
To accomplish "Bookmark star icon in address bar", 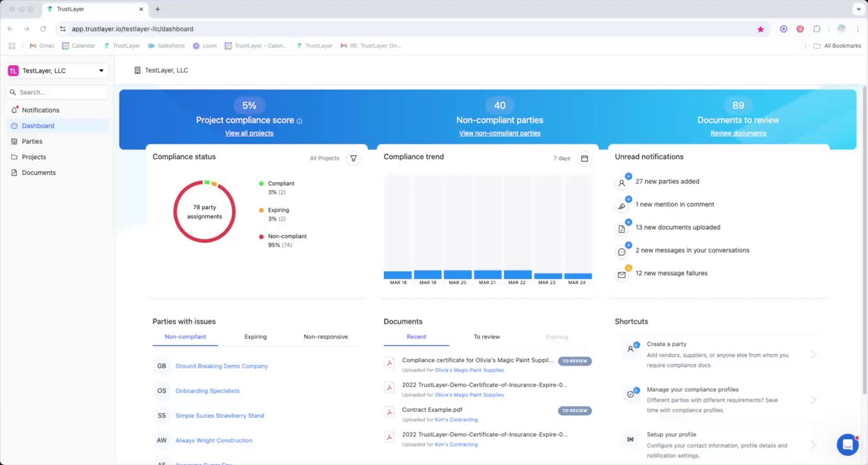I will click(x=760, y=29).
